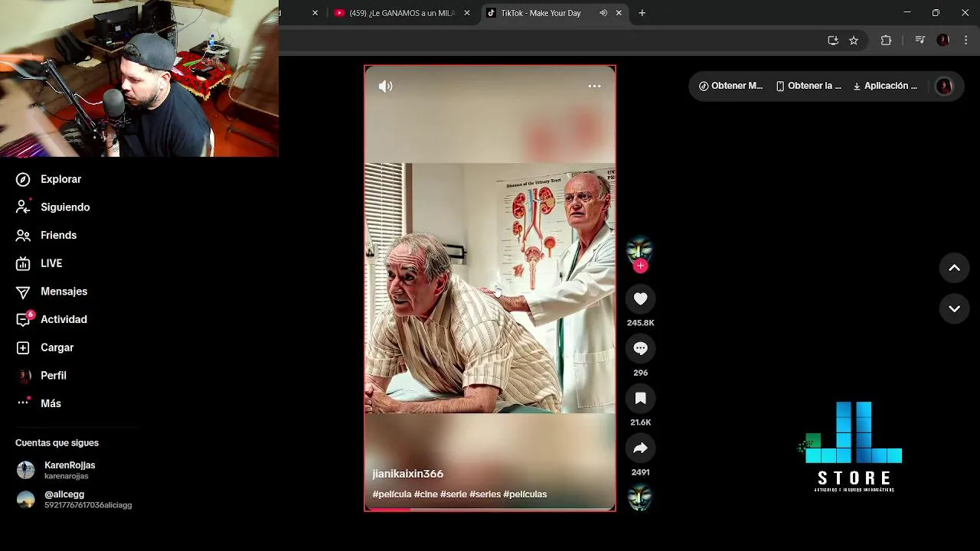Image resolution: width=980 pixels, height=551 pixels.
Task: Open the three-dot video options menu
Action: pos(594,86)
